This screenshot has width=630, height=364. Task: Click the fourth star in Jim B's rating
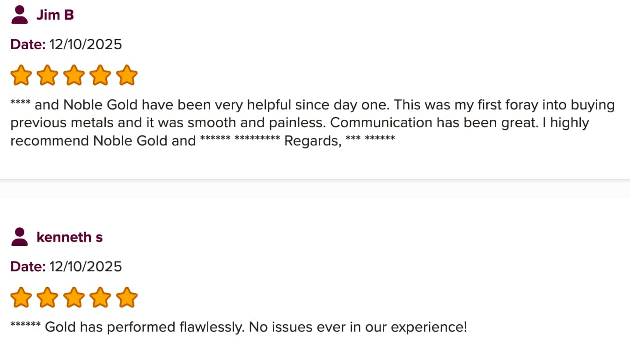click(x=100, y=76)
